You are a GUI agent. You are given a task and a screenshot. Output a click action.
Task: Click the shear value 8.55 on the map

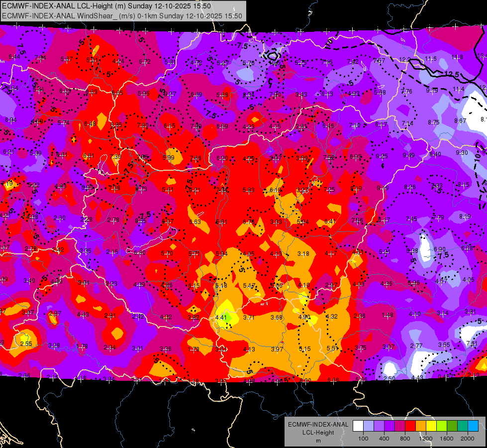(141, 221)
